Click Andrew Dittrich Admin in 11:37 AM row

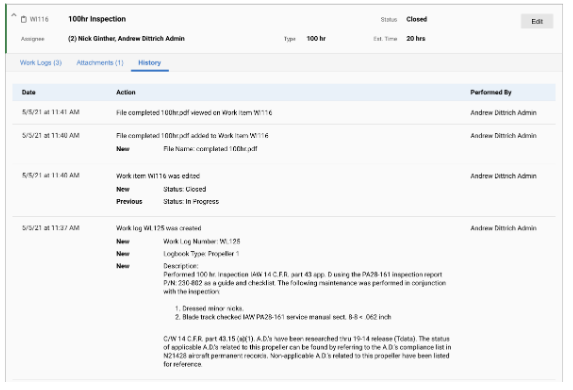(x=503, y=228)
